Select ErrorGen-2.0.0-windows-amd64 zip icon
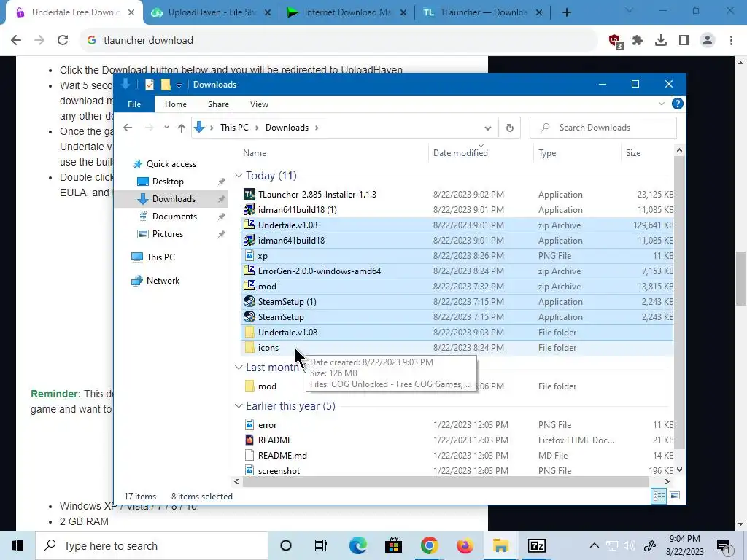747x560 pixels. tap(249, 271)
